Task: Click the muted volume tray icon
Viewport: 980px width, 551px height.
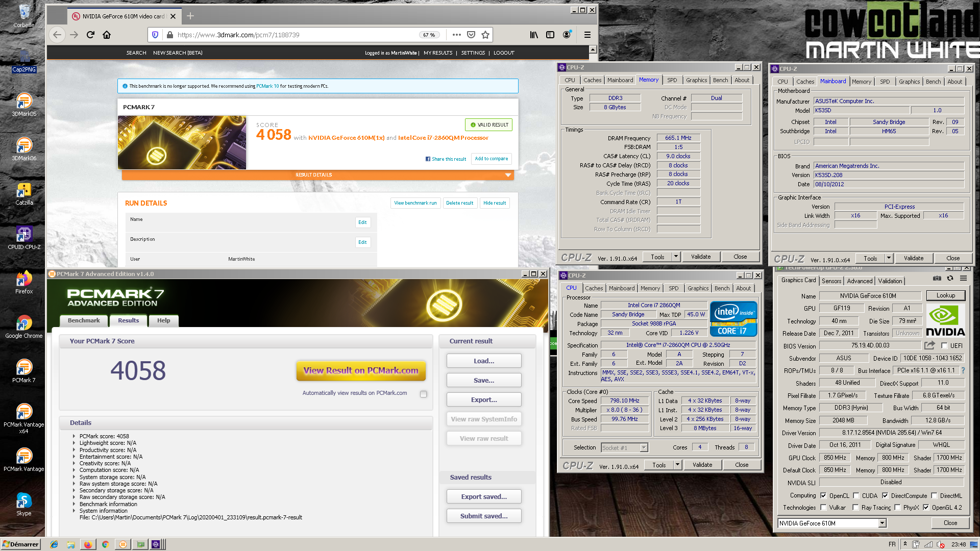Action: tap(941, 544)
